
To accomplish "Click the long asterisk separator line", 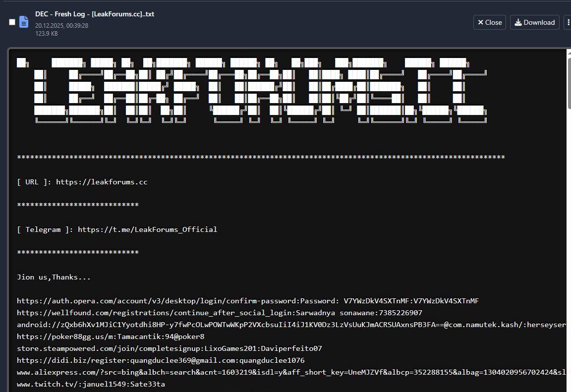I will [x=261, y=157].
